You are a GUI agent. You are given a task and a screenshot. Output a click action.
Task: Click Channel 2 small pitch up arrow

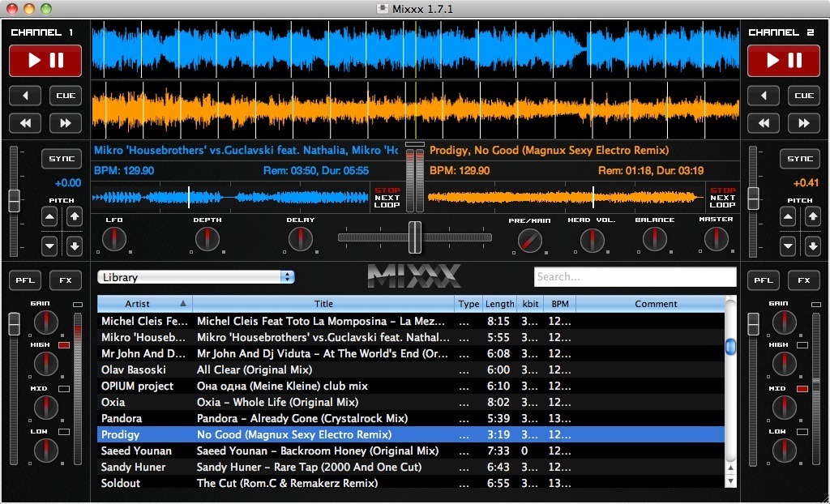(788, 217)
